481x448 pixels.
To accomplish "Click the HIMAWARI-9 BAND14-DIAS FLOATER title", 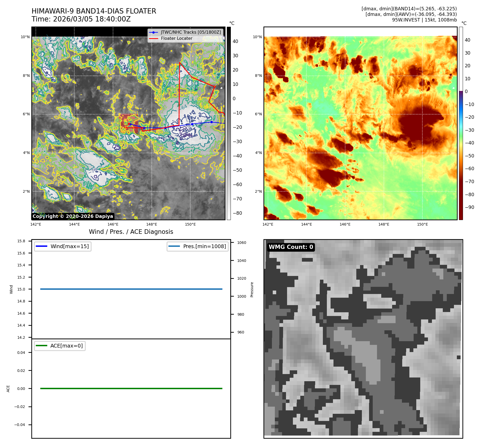I will coord(94,11).
